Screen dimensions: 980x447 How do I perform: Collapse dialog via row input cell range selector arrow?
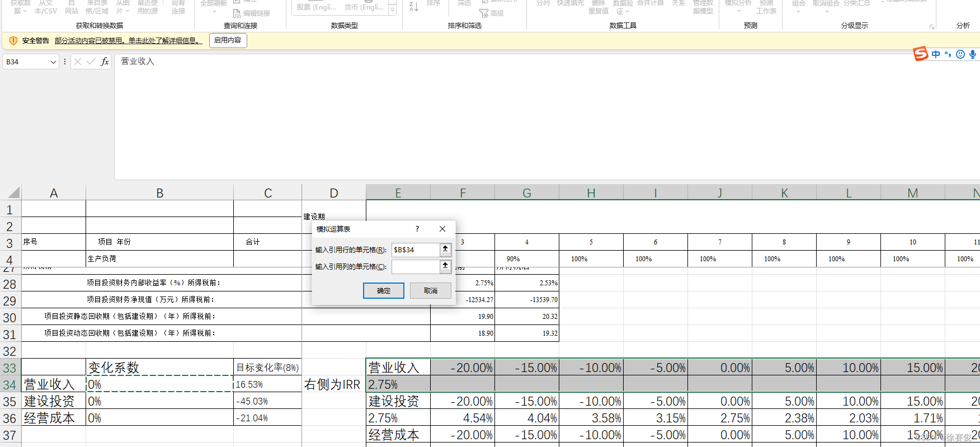pos(445,249)
